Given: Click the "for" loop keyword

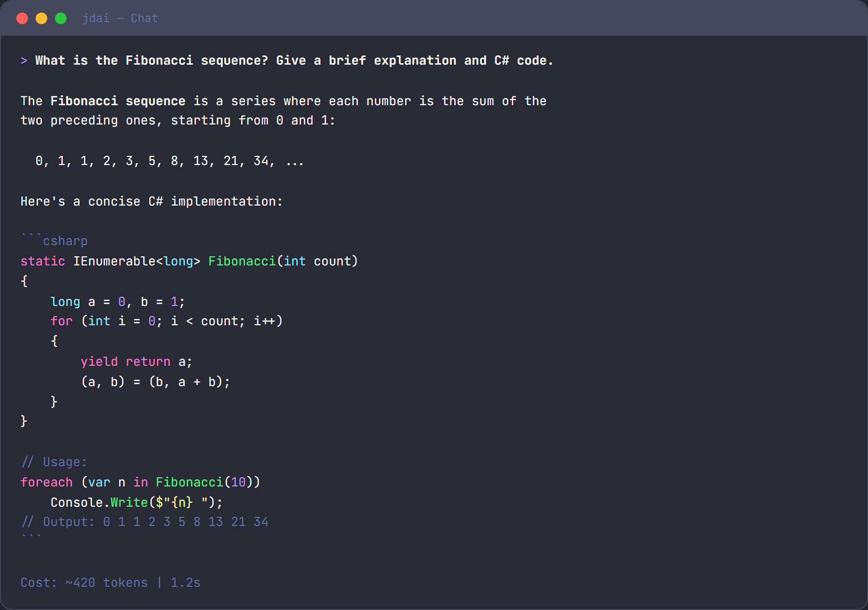Looking at the screenshot, I should click(x=61, y=321).
